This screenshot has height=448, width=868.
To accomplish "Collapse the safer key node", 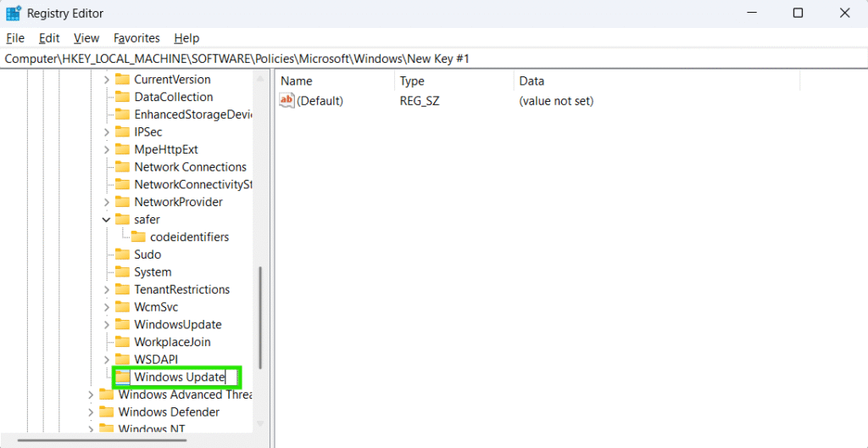I will [106, 220].
